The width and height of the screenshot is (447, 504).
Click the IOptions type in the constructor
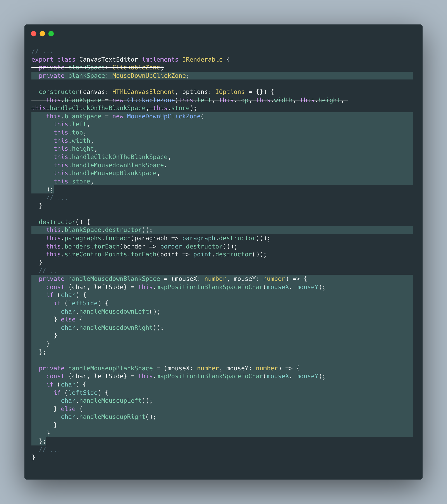pos(230,92)
